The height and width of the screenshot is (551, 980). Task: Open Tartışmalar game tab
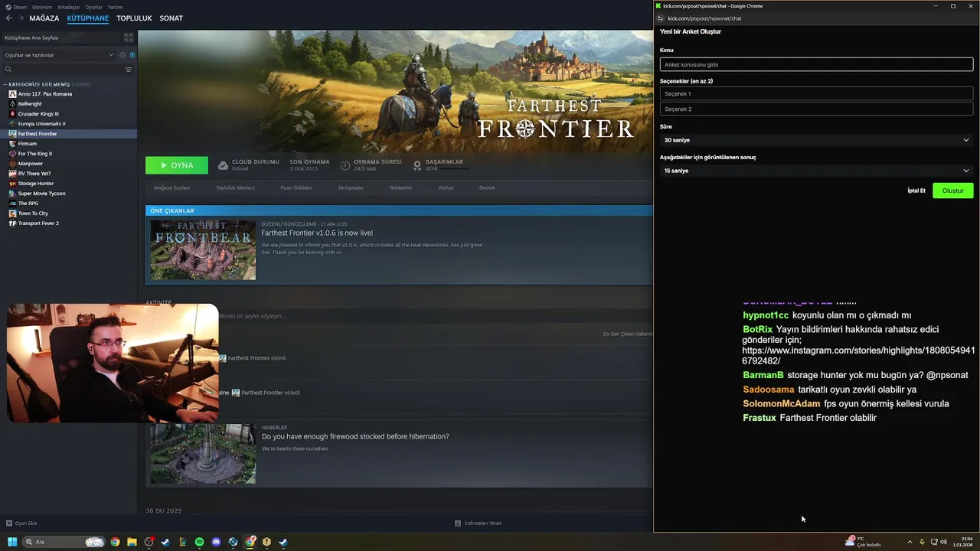[351, 187]
